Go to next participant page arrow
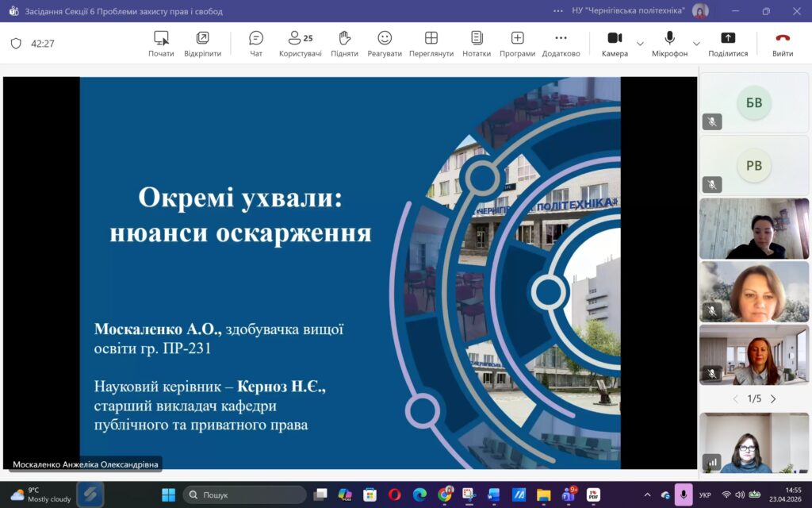The width and height of the screenshot is (812, 508). click(773, 398)
